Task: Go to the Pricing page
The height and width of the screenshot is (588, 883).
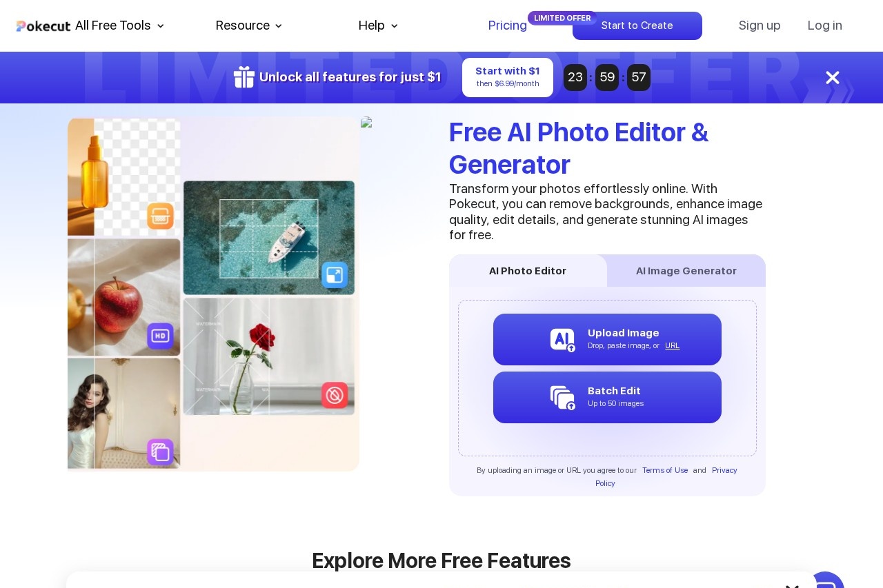Action: pyautogui.click(x=508, y=26)
